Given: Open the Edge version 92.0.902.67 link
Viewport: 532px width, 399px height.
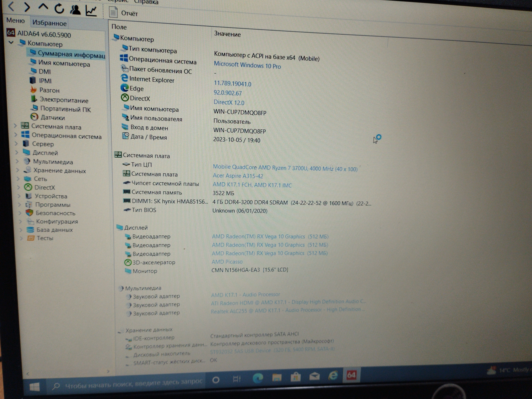Looking at the screenshot, I should pyautogui.click(x=227, y=93).
